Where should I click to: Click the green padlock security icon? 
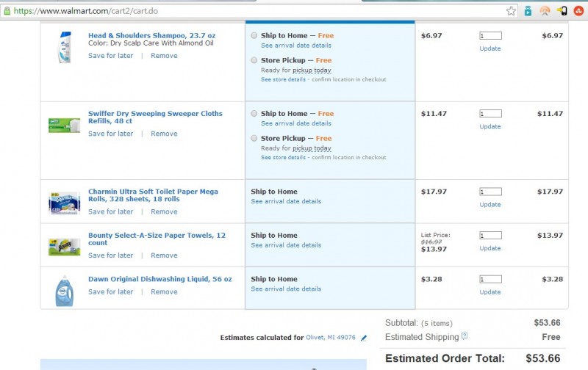(7, 11)
